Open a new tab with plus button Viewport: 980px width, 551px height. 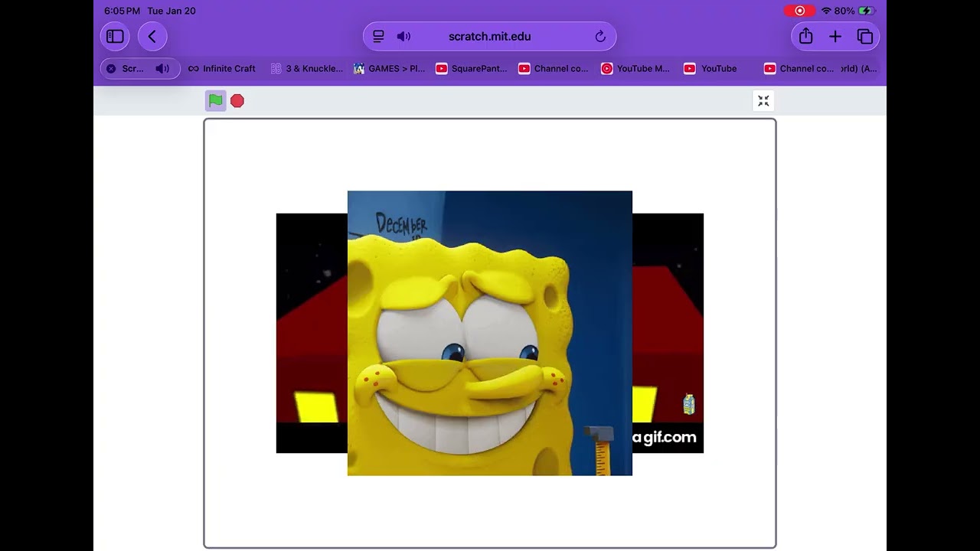(835, 36)
